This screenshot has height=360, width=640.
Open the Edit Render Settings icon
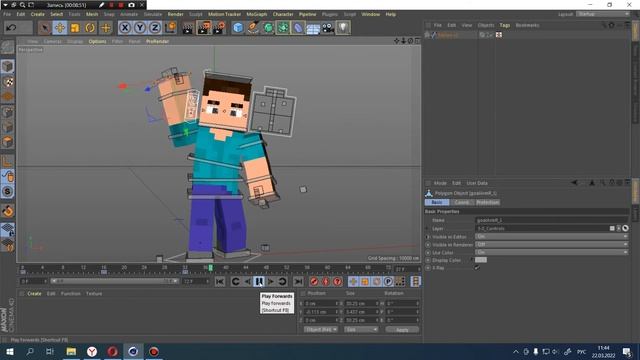click(219, 28)
